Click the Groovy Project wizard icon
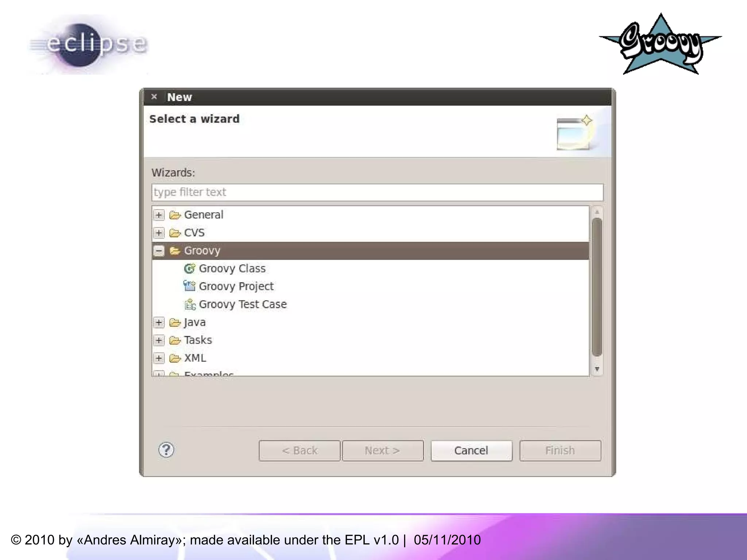Screen dimensions: 747x560 click(189, 286)
